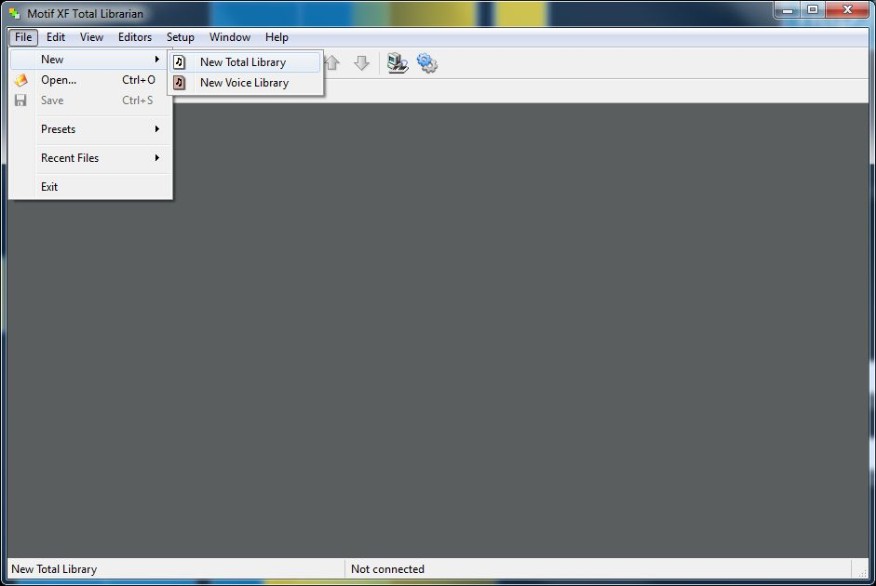The image size is (876, 586).
Task: Open the File menu
Action: pos(23,37)
